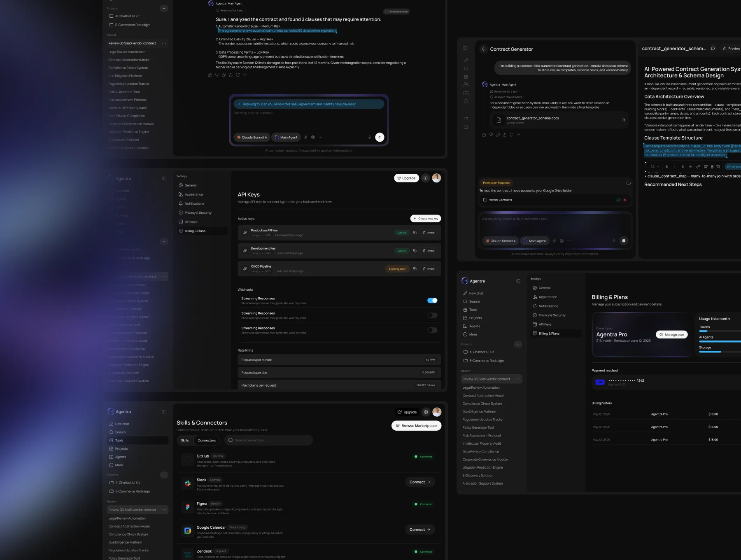Copy the CI/CD Pipeline key
Viewport: 741px width, 560px height.
click(x=415, y=269)
